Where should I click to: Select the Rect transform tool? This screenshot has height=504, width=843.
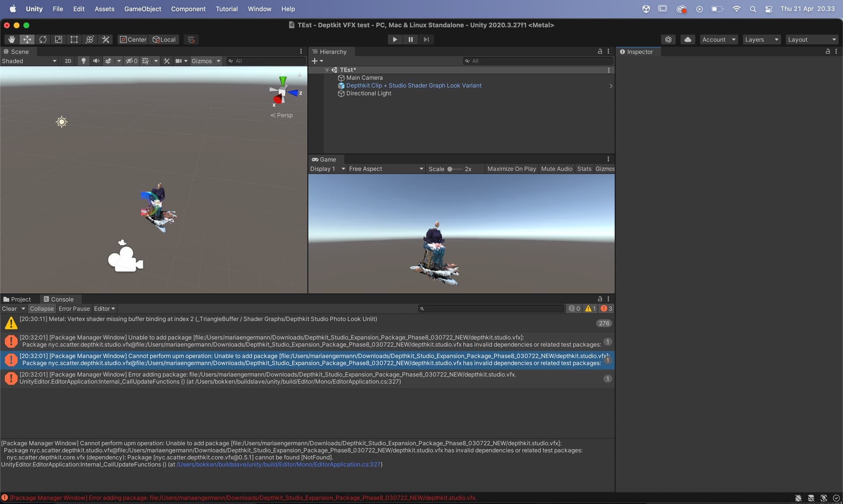(x=74, y=39)
